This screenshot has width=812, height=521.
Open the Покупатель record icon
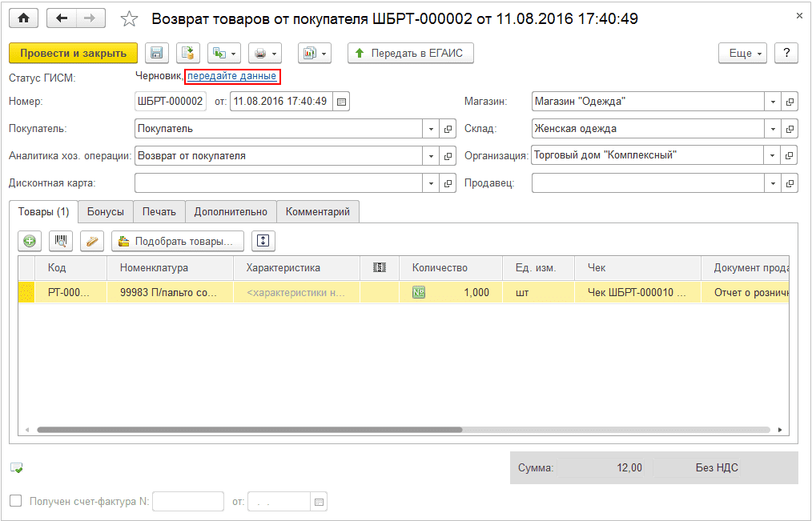[448, 129]
